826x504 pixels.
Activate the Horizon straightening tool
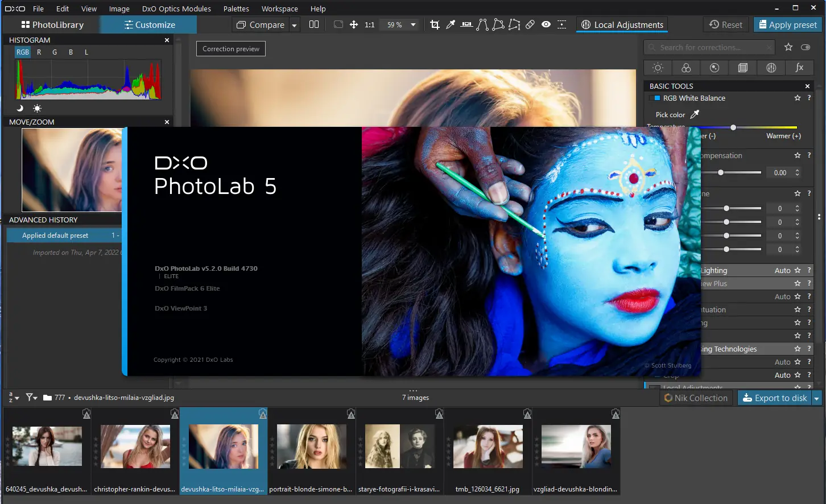(466, 24)
